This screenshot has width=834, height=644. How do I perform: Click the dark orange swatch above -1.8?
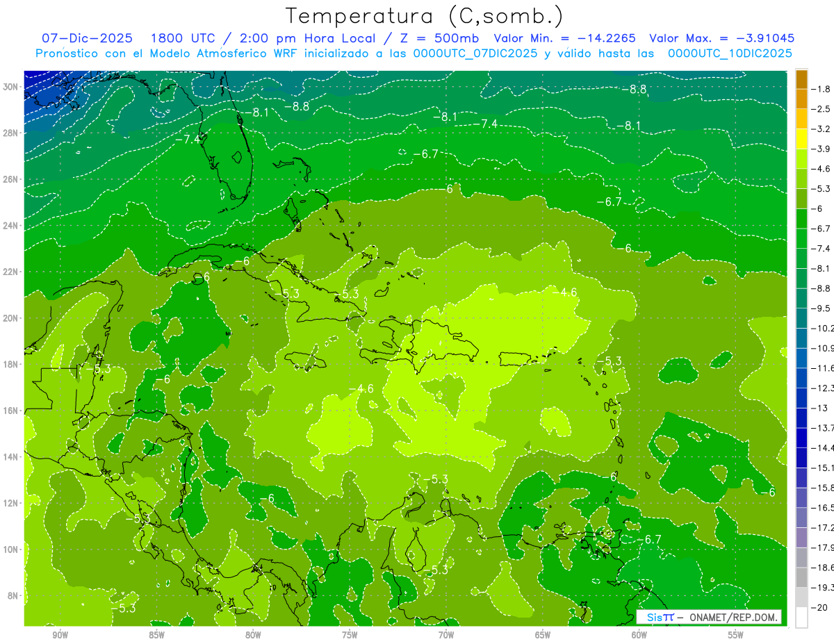[801, 79]
